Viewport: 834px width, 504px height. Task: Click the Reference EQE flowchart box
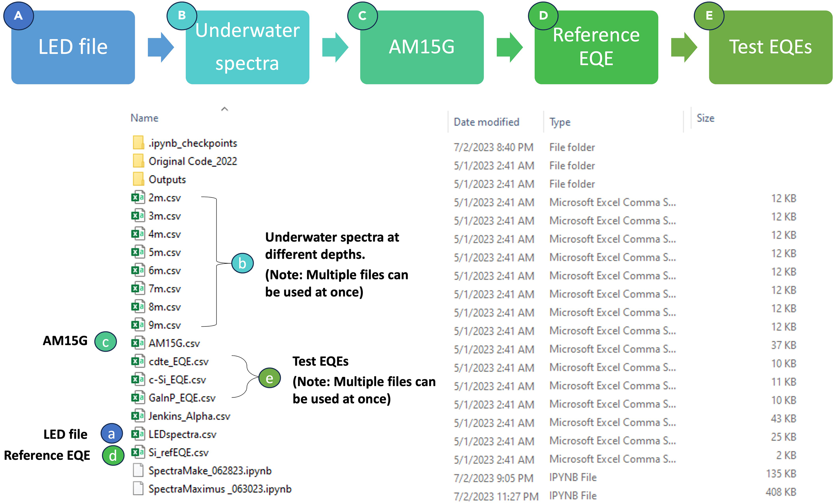(x=596, y=47)
